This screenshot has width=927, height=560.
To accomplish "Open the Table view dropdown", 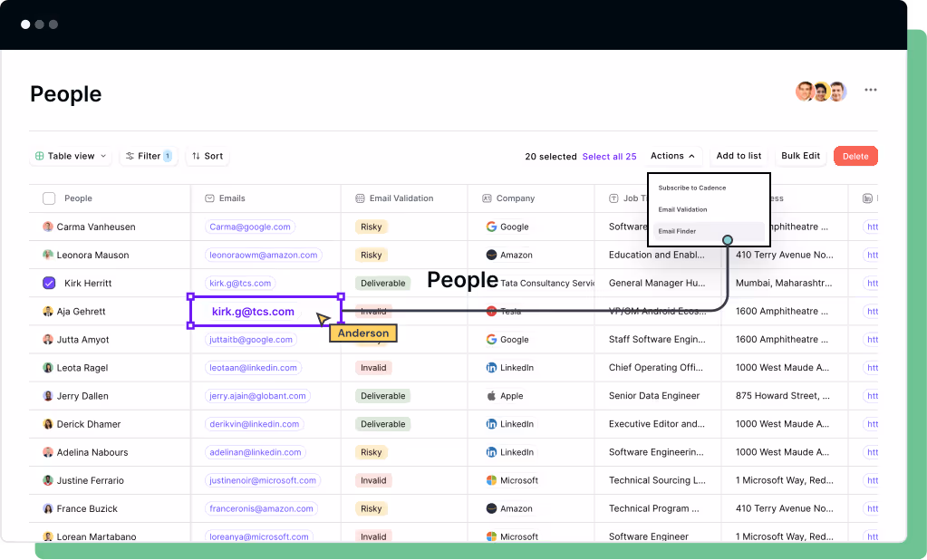I will pos(70,156).
